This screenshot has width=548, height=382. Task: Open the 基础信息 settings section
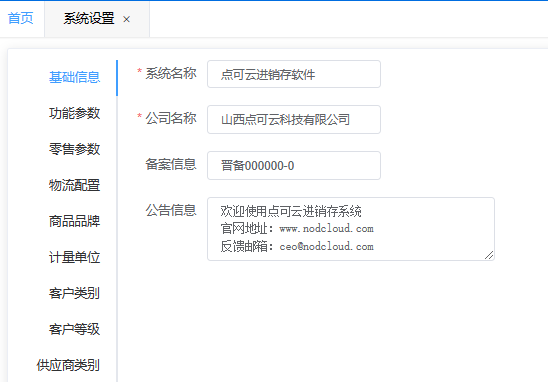pyautogui.click(x=74, y=77)
